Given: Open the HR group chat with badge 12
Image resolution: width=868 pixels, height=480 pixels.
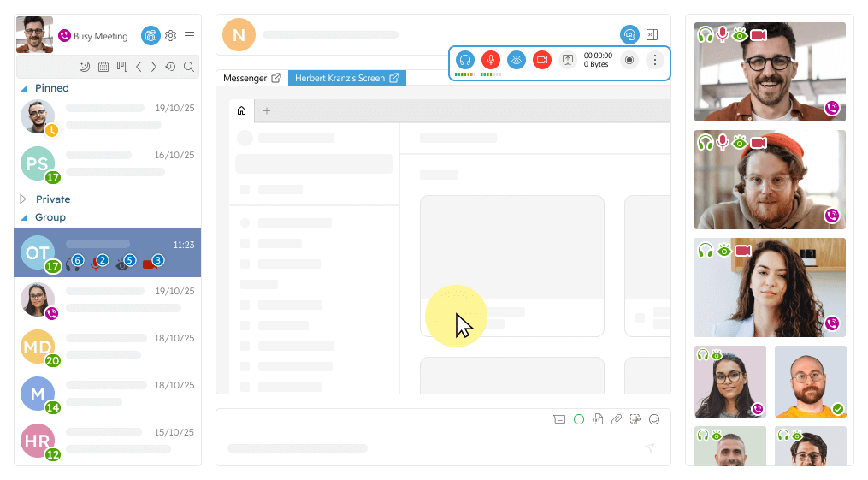Looking at the screenshot, I should point(108,441).
